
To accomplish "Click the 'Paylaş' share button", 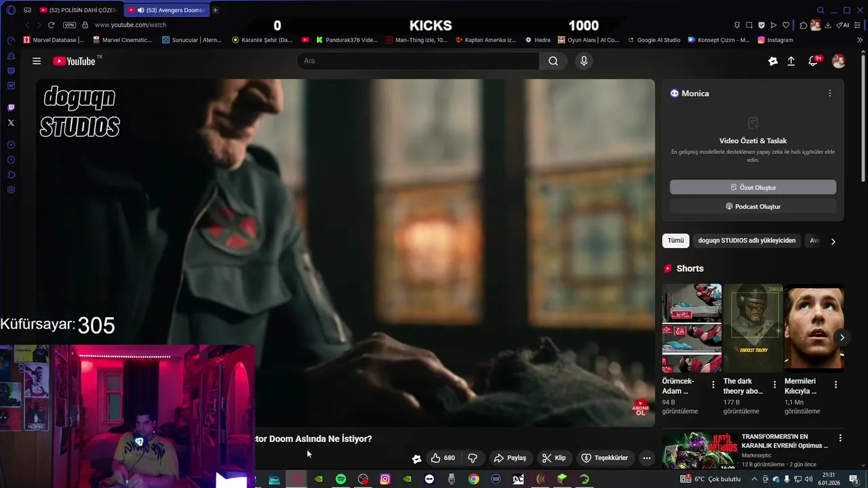I will (510, 458).
